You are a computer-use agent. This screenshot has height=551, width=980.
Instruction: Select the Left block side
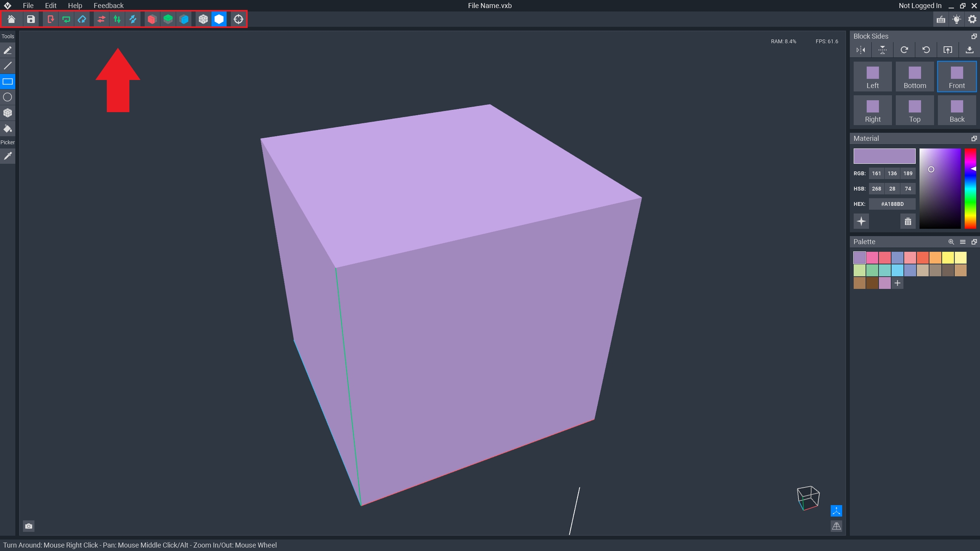[872, 77]
